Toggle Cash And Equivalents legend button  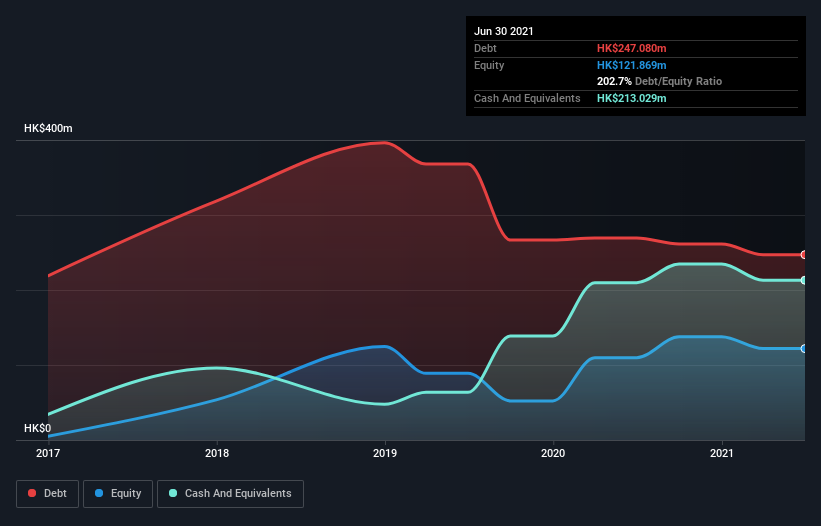click(230, 494)
